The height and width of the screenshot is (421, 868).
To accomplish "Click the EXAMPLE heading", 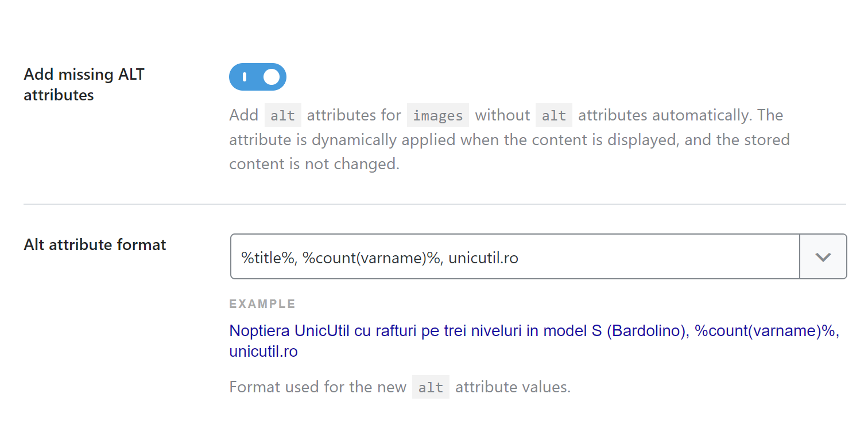I will [x=262, y=304].
